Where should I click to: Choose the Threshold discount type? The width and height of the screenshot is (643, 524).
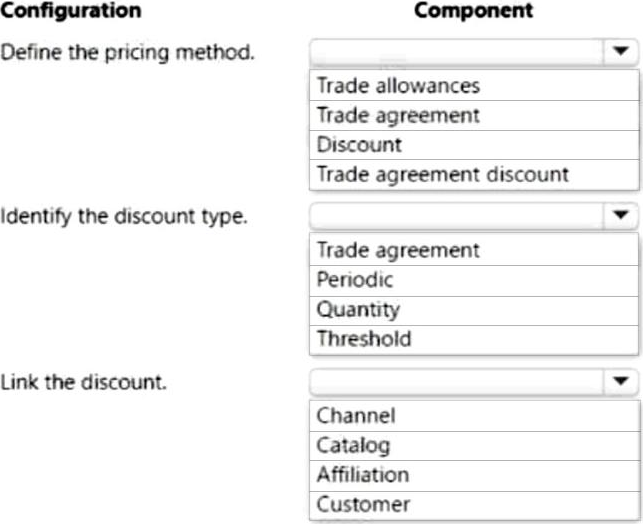click(363, 338)
